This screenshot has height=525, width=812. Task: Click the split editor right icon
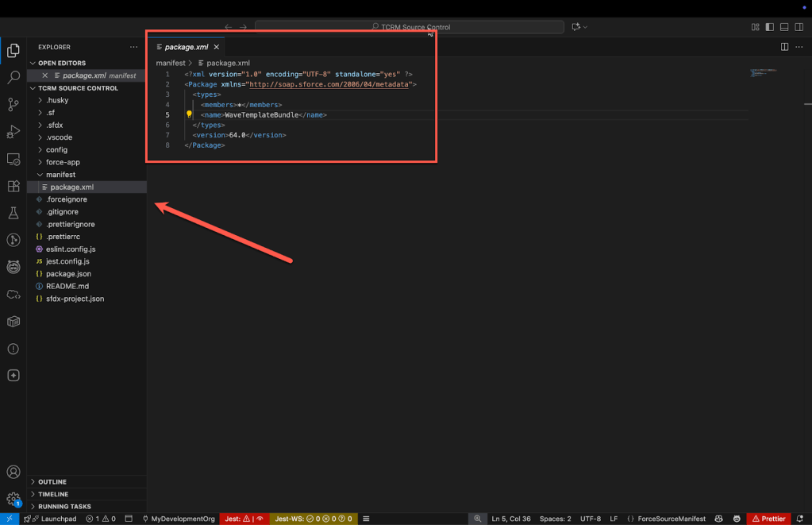(784, 47)
